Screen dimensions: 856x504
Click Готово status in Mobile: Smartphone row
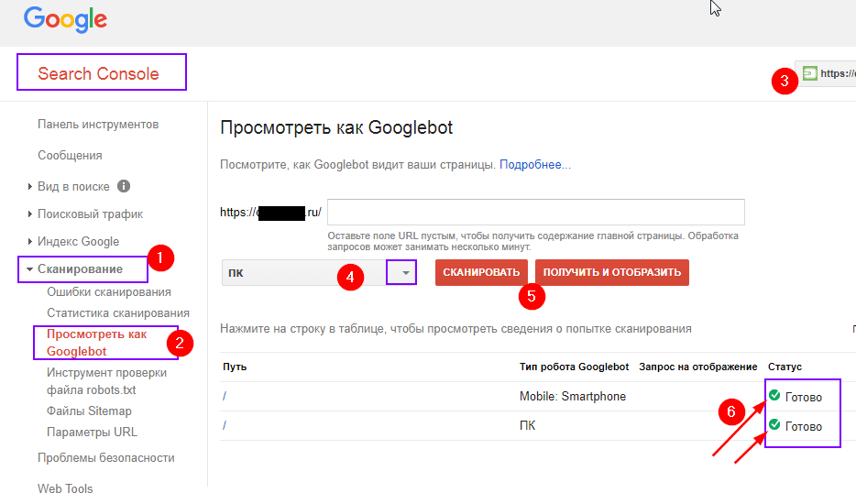point(803,397)
